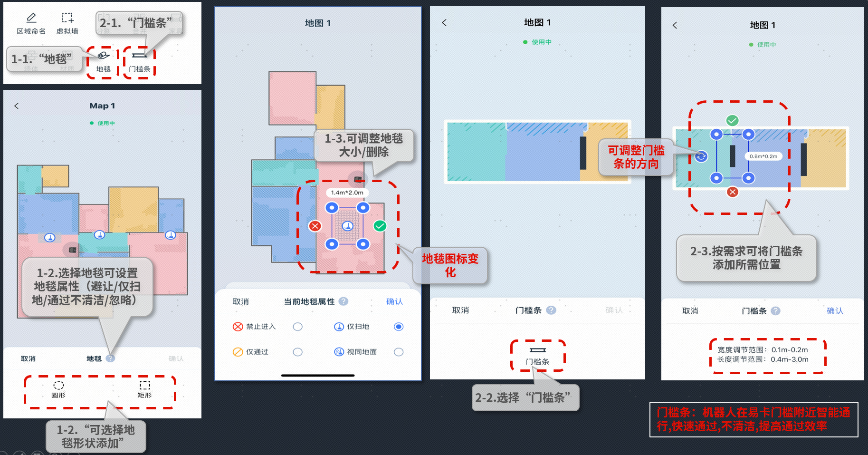
Task: Open the 虚拟墙 virtual wall tool
Action: [x=67, y=24]
